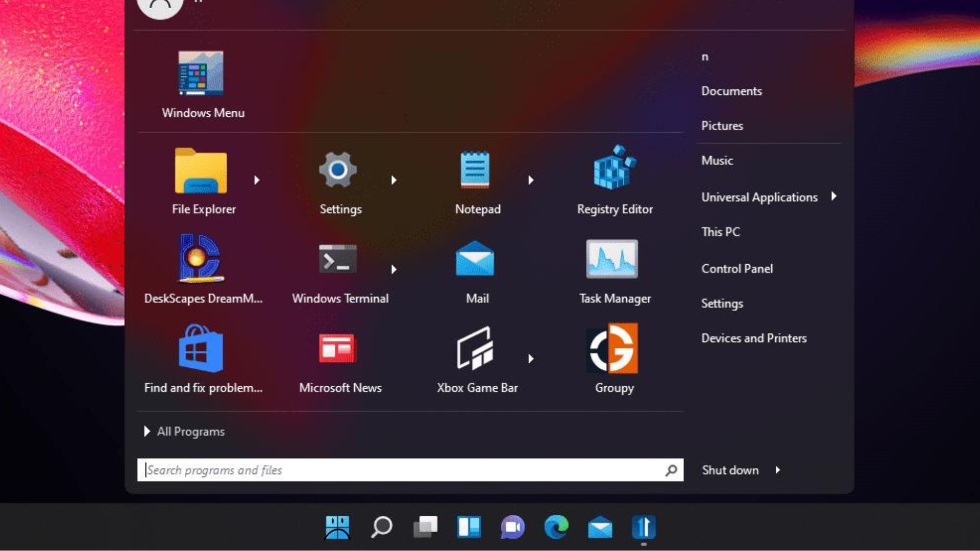Open Find and fix problems store icon

201,349
